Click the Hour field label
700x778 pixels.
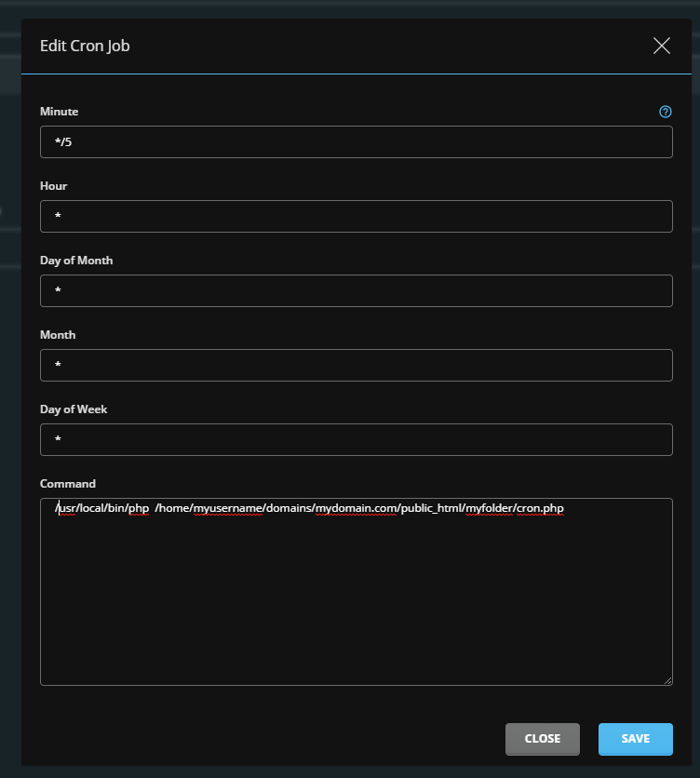54,186
